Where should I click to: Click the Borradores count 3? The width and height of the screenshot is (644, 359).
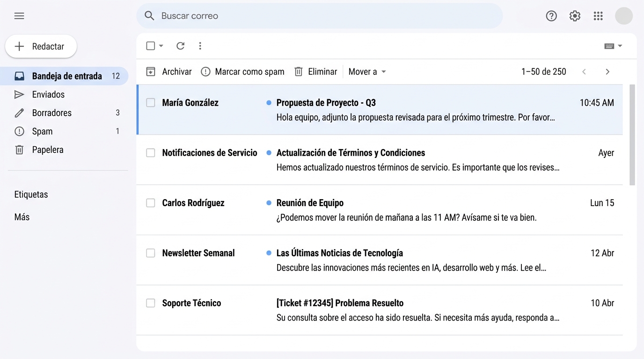click(117, 113)
